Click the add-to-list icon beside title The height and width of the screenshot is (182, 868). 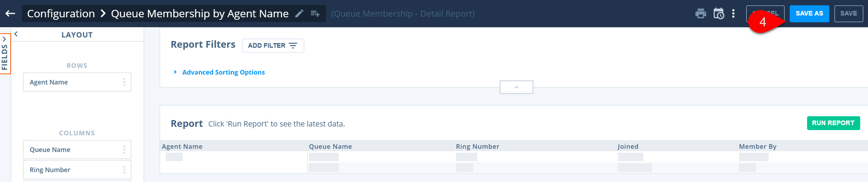(x=315, y=13)
